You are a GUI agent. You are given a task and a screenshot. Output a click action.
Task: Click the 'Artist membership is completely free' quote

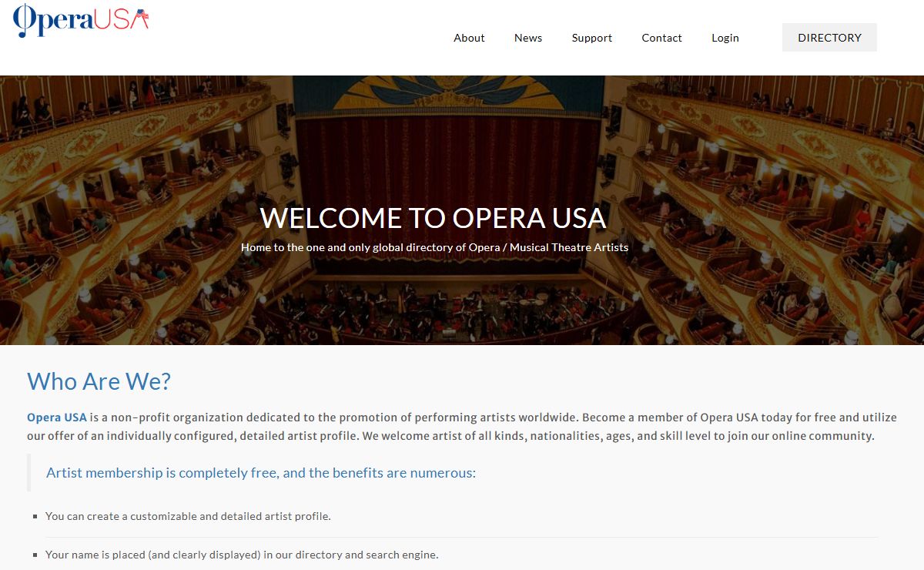tap(261, 472)
